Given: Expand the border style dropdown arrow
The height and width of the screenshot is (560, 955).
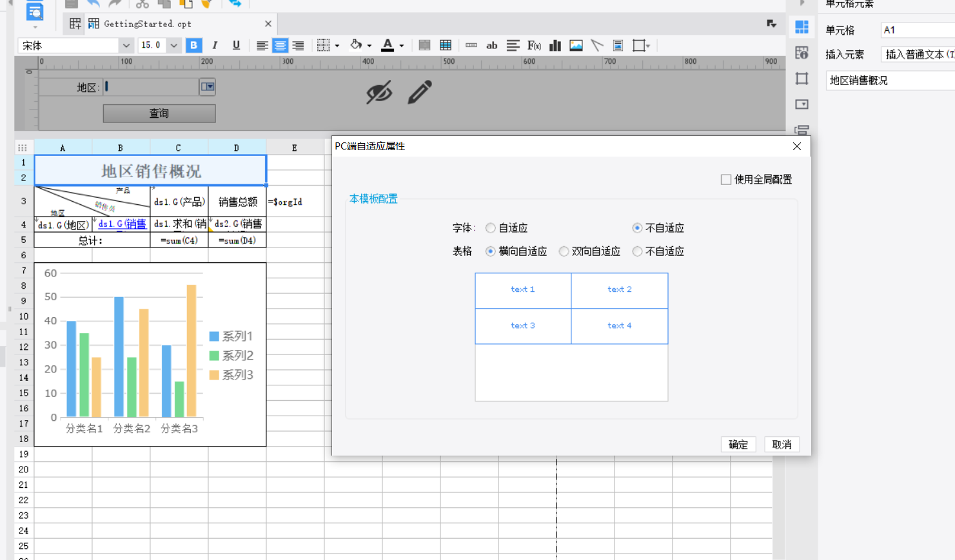Looking at the screenshot, I should [x=337, y=46].
